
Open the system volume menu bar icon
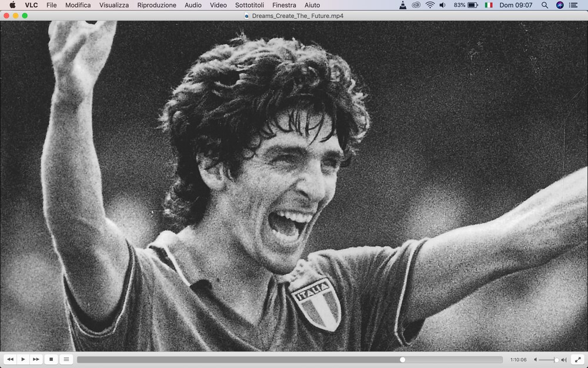point(443,5)
